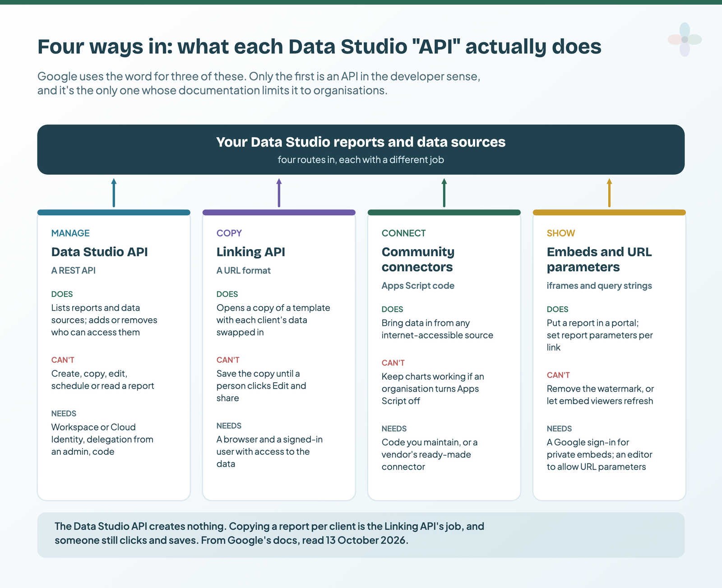
Task: Click "Keep charts working if an organisation" text
Action: [433, 389]
